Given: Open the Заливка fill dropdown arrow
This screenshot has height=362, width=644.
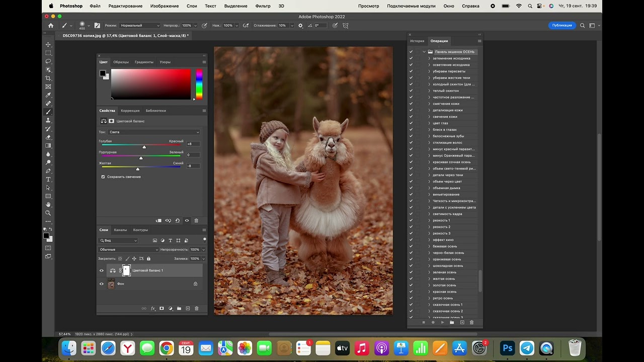Looking at the screenshot, I should point(203,258).
